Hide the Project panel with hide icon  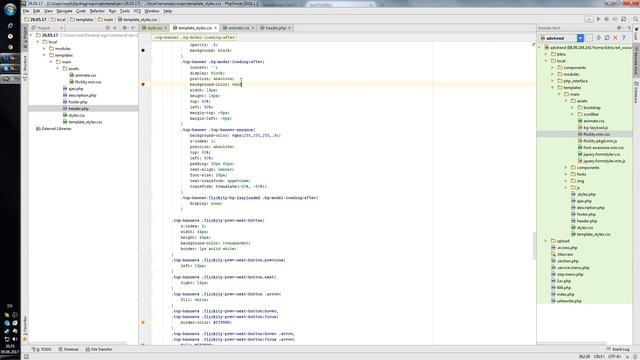[133, 28]
